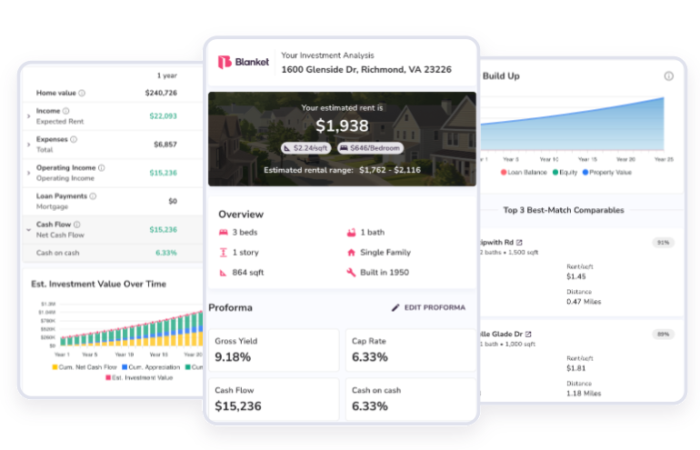Screen dimensions: 700x450
Task: Toggle Loan Balance legend item
Action: [524, 172]
